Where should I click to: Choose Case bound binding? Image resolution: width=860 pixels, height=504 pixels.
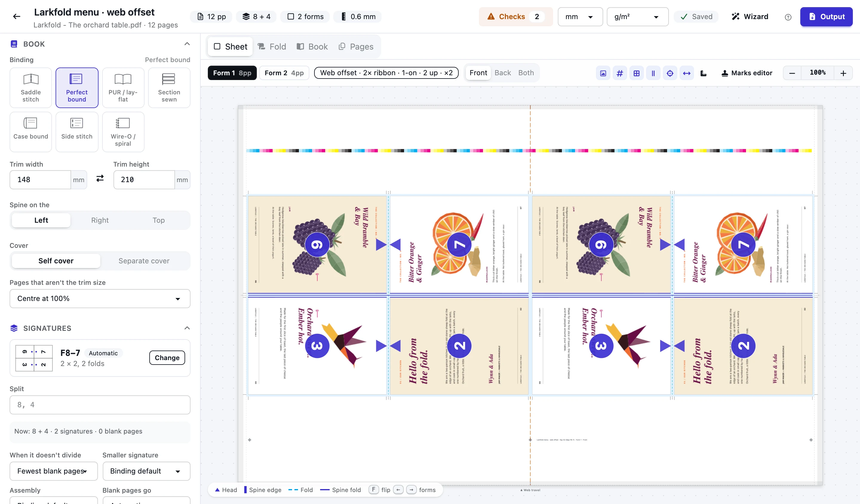(31, 132)
